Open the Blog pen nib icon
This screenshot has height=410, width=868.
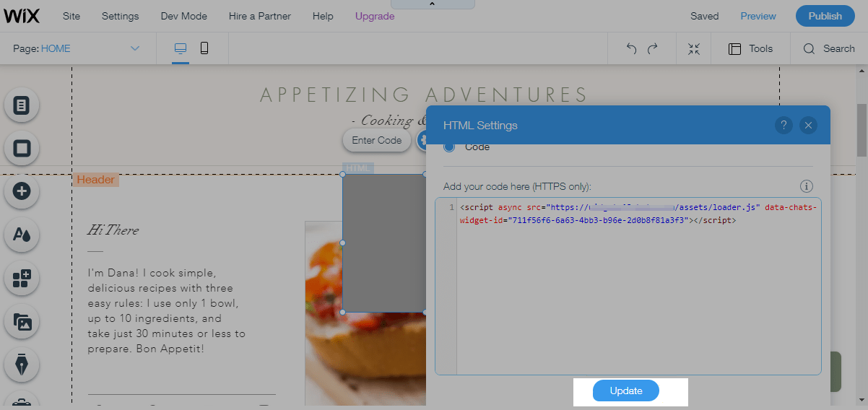tap(22, 365)
